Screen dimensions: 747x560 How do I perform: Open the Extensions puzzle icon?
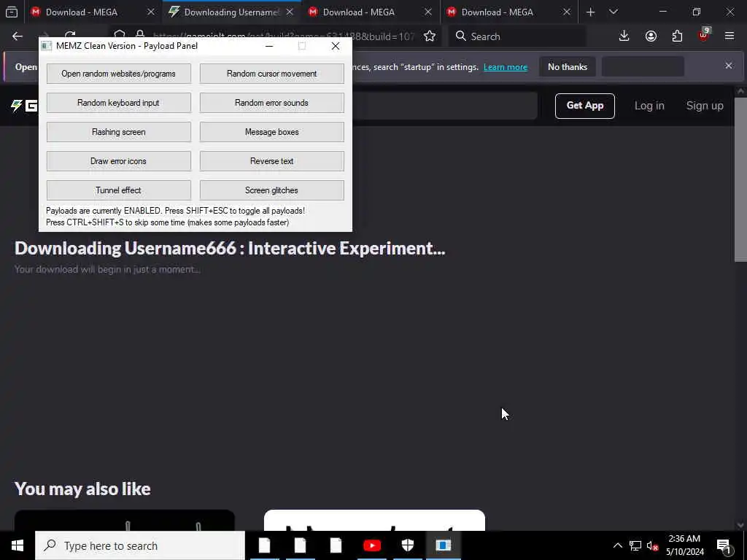(x=677, y=36)
